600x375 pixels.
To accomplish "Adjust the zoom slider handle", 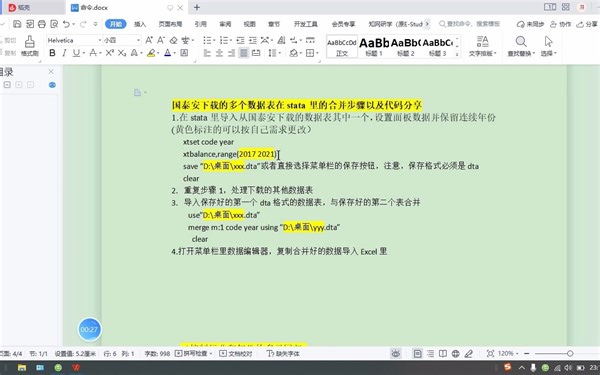I will pyautogui.click(x=570, y=354).
